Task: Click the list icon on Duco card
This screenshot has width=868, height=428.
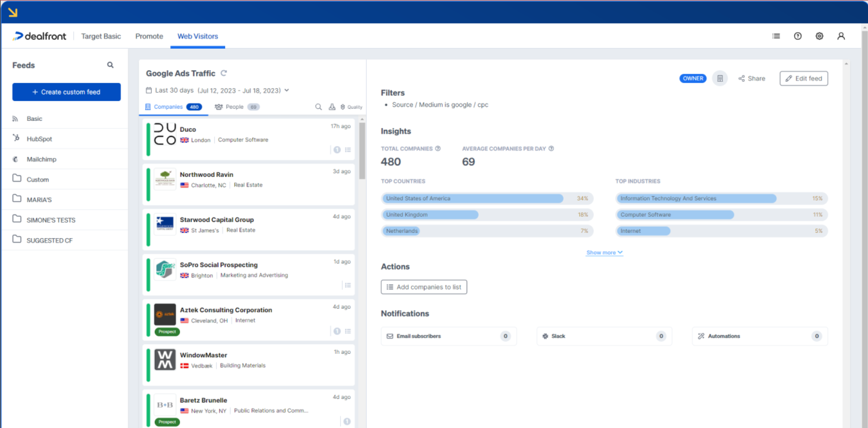Action: click(348, 150)
